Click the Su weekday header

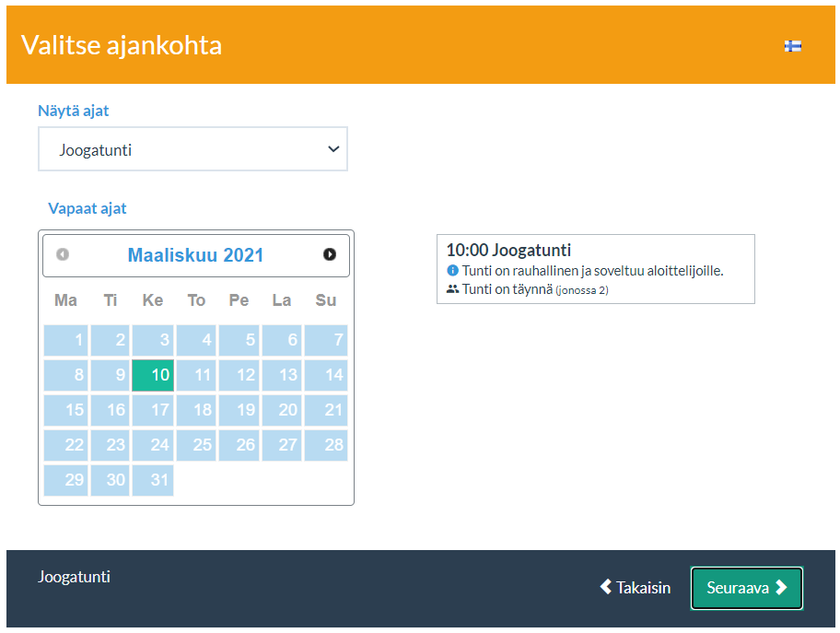tap(326, 300)
